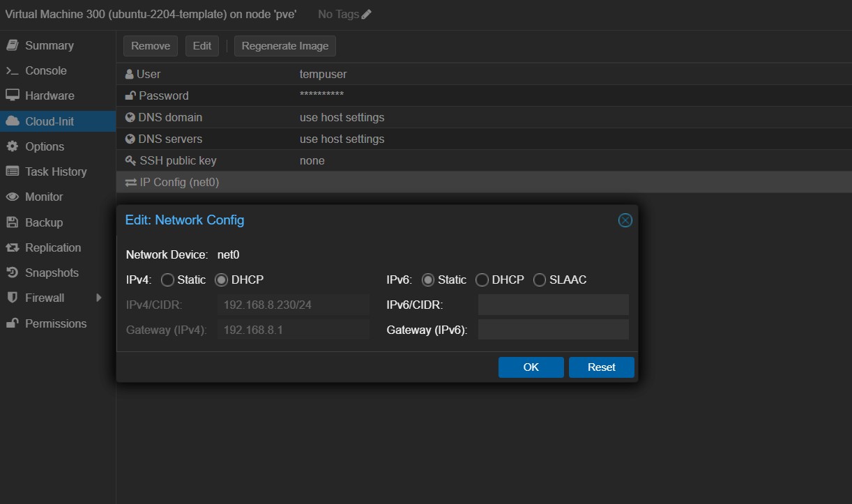
Task: Click the Reset button in dialog
Action: (x=601, y=367)
